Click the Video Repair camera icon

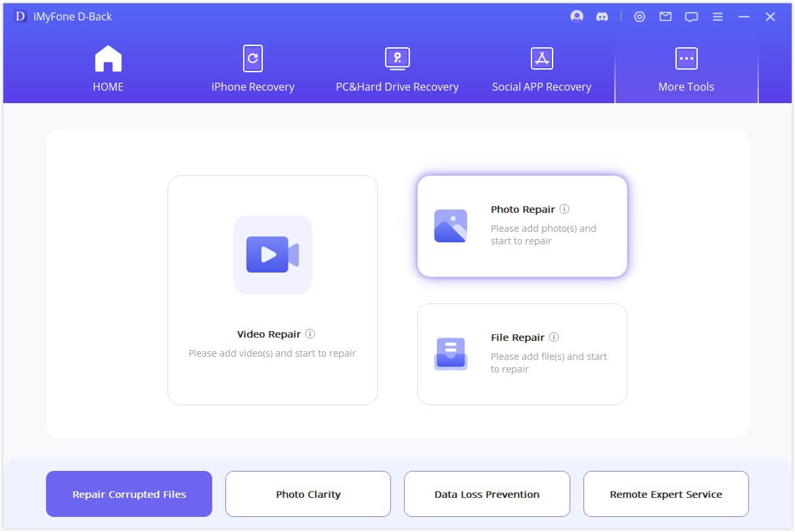[273, 254]
